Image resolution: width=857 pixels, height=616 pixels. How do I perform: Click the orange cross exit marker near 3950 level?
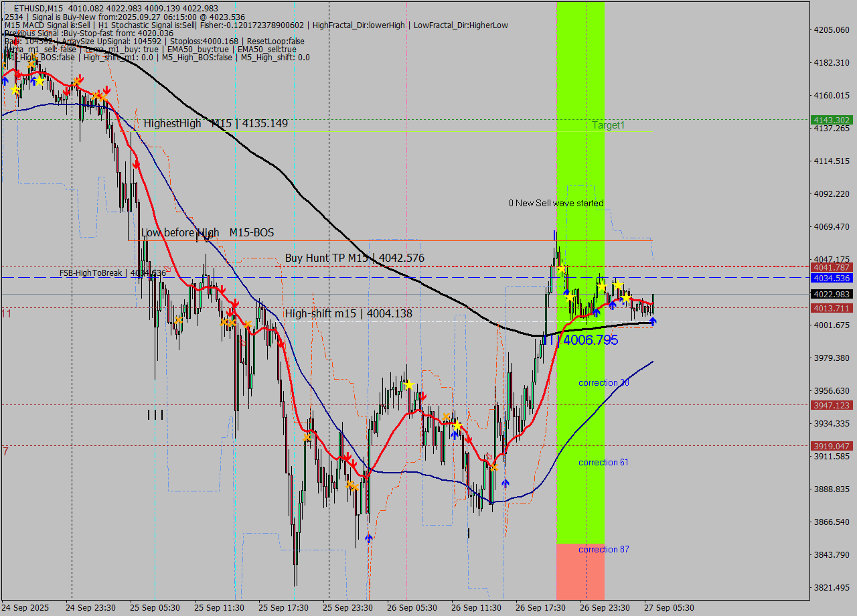point(446,416)
